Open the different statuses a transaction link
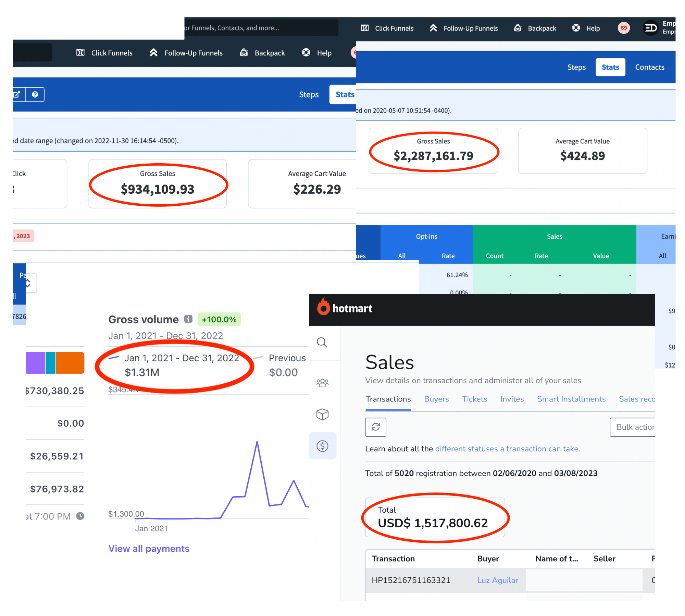This screenshot has width=685, height=616. click(x=506, y=449)
